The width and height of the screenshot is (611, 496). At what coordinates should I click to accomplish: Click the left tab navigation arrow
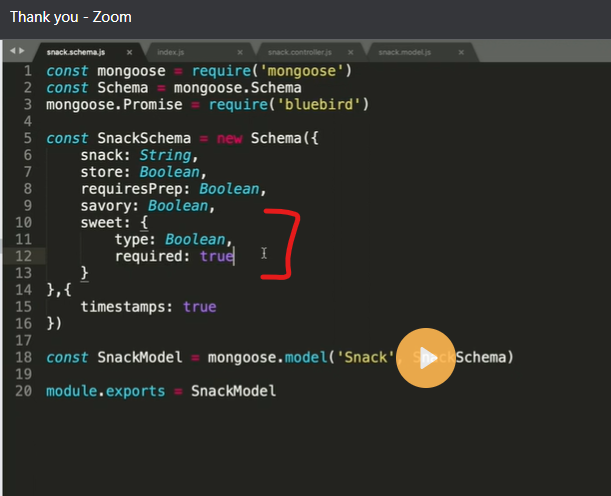12,50
